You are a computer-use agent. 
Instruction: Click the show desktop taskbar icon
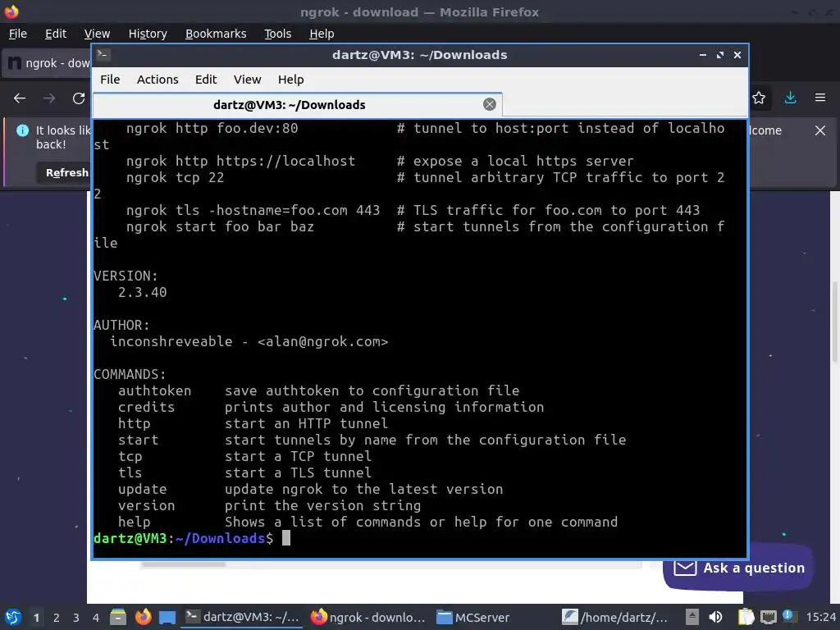(167, 618)
